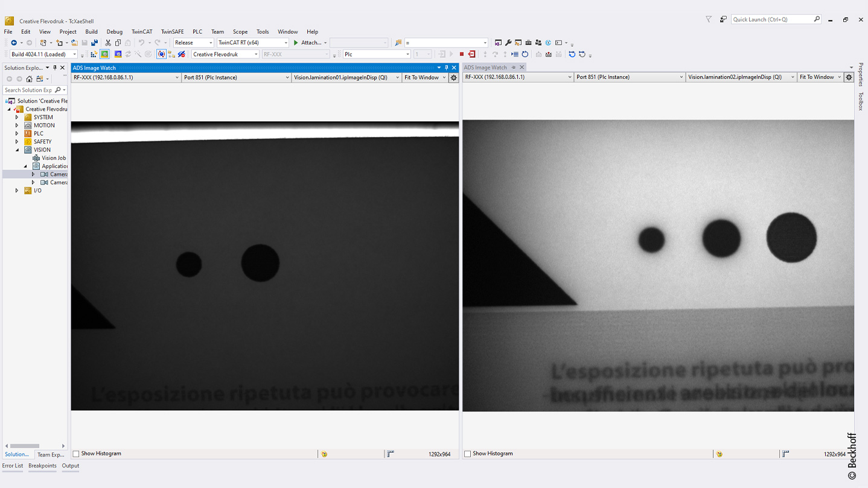
Task: Pin the Solution Explorer panel
Action: pyautogui.click(x=55, y=68)
